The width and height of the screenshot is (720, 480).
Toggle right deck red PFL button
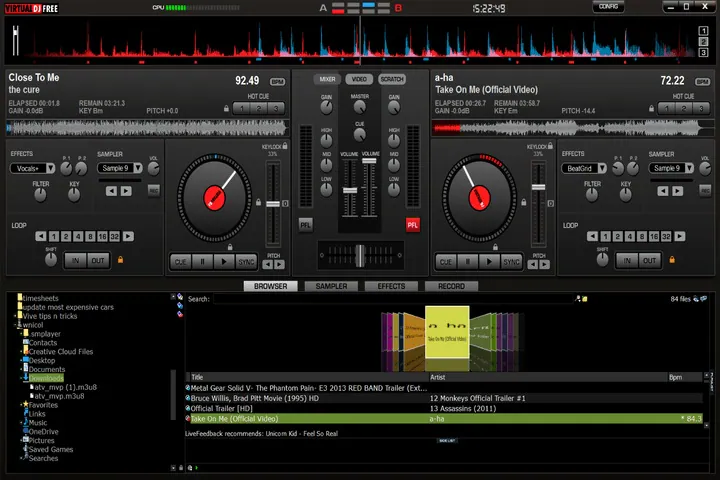(413, 225)
